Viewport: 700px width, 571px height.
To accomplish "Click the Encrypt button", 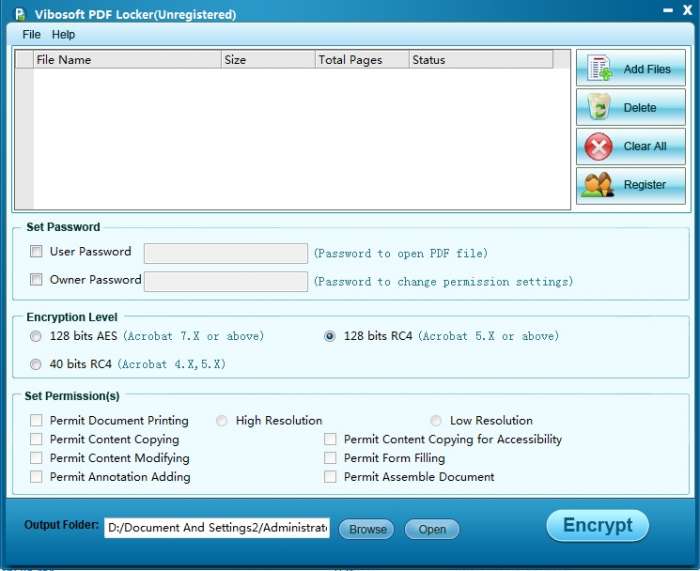I will point(597,525).
